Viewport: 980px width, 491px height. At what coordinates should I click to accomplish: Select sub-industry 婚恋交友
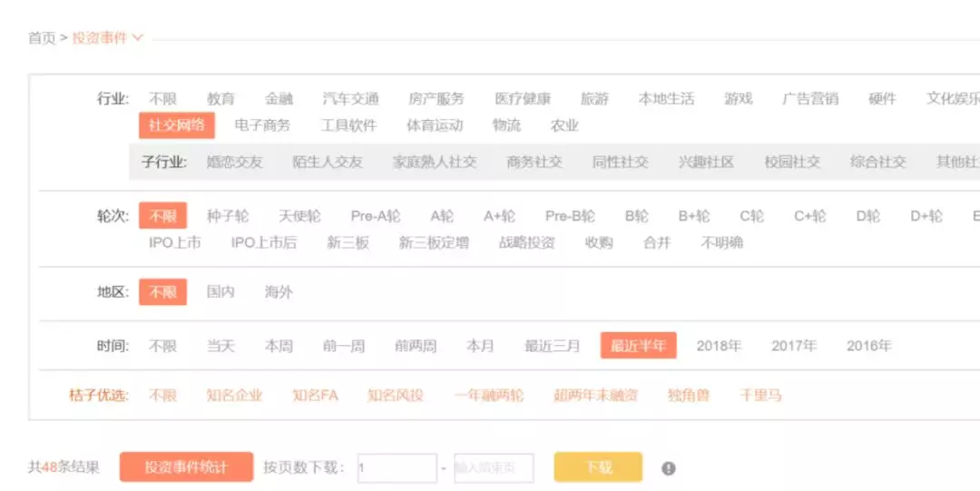234,162
